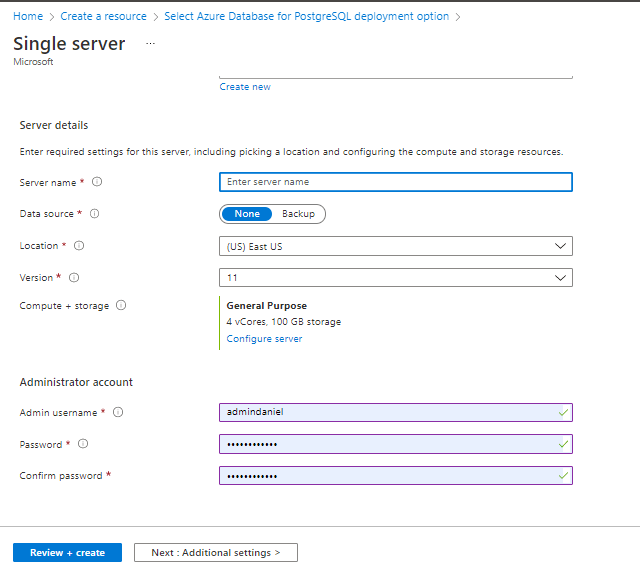Open the Configure server link
The width and height of the screenshot is (640, 574).
264,339
